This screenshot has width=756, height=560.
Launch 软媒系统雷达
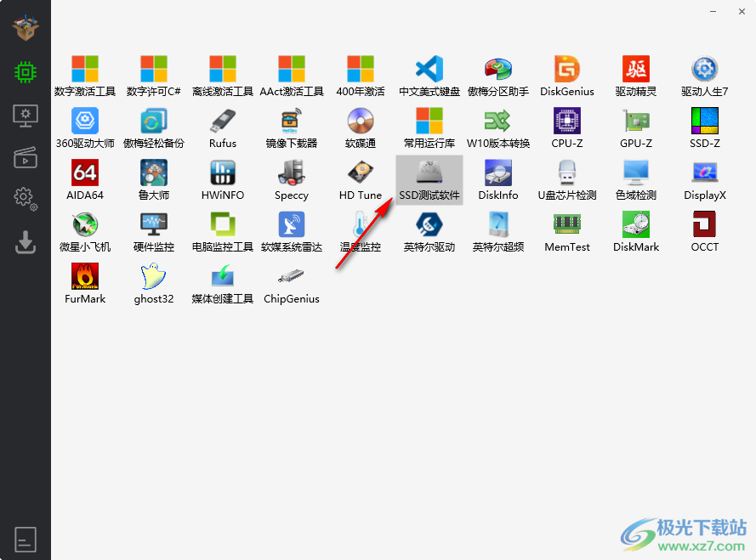click(x=292, y=232)
